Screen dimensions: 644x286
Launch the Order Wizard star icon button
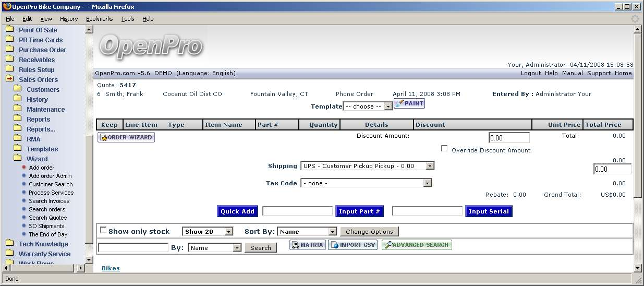pos(126,137)
